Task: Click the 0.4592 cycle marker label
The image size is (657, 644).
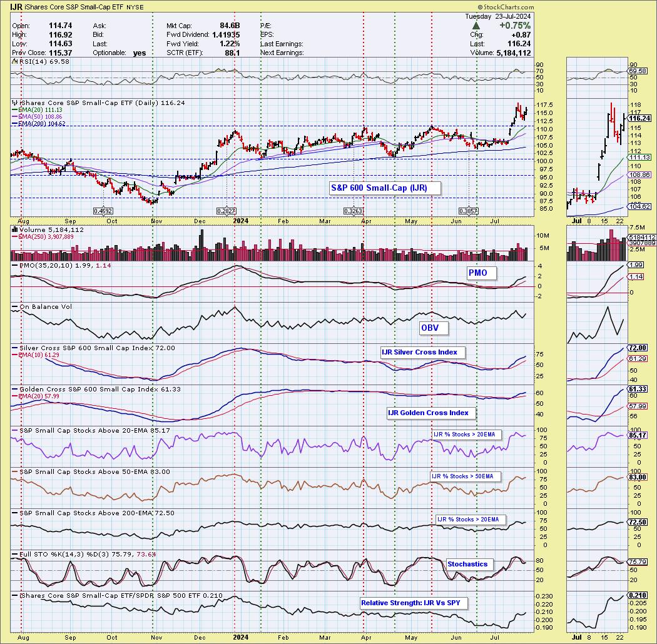Action: (x=103, y=211)
